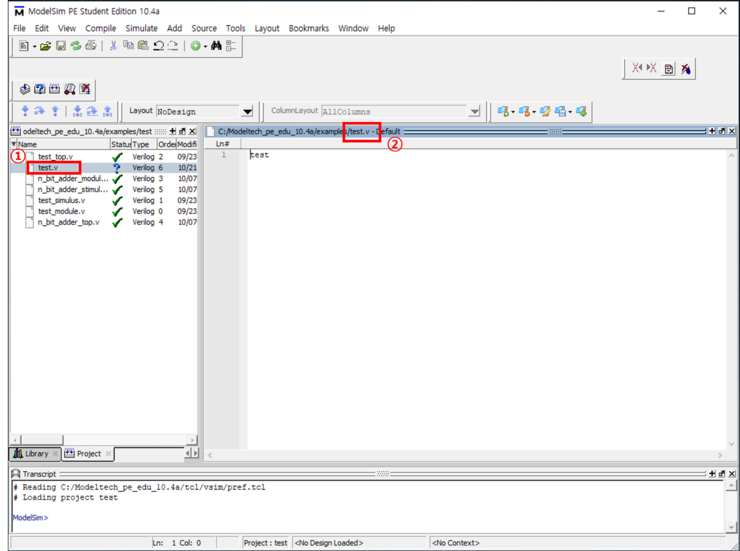This screenshot has height=551, width=740.
Task: Select test_module.v in project list
Action: [61, 211]
